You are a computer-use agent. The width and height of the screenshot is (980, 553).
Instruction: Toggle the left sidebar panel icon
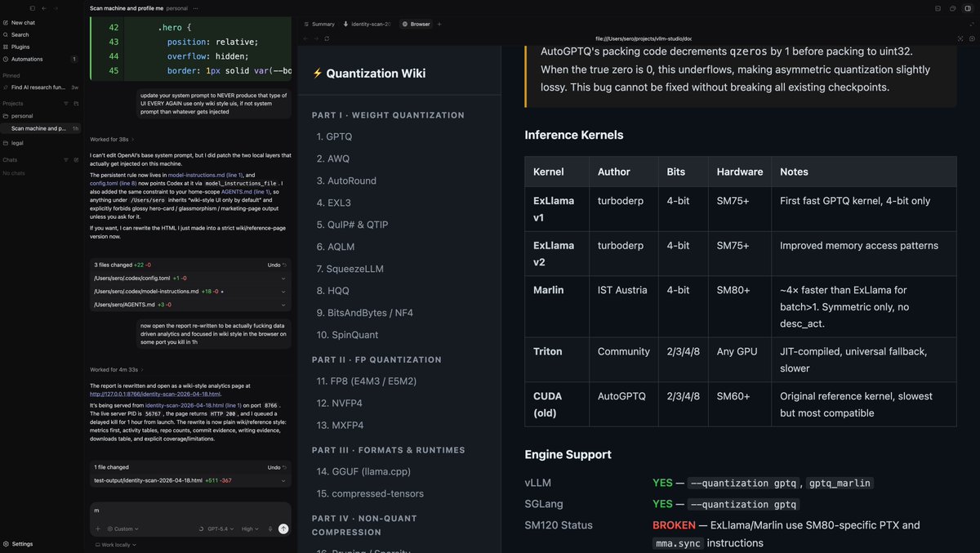[32, 8]
